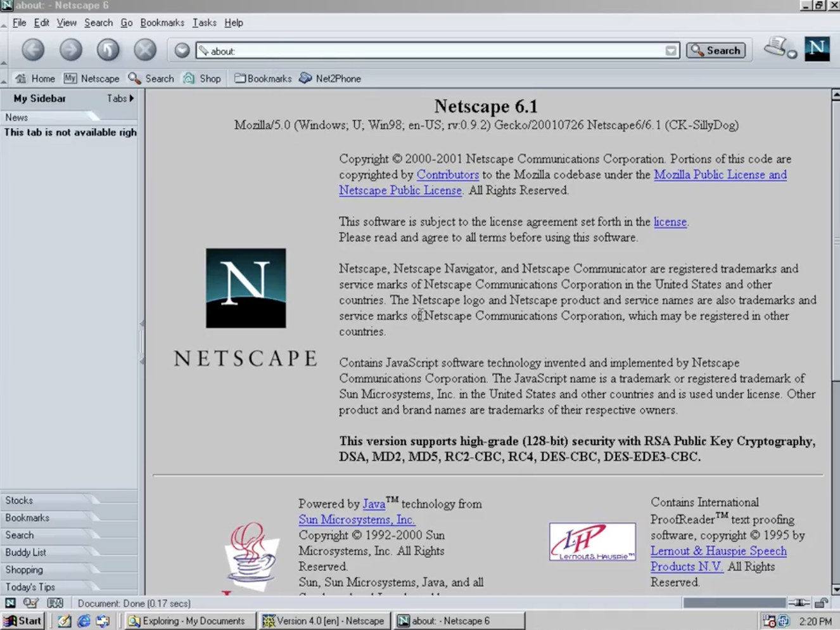Follow the Contributors link
This screenshot has height=630, width=840.
(x=448, y=174)
